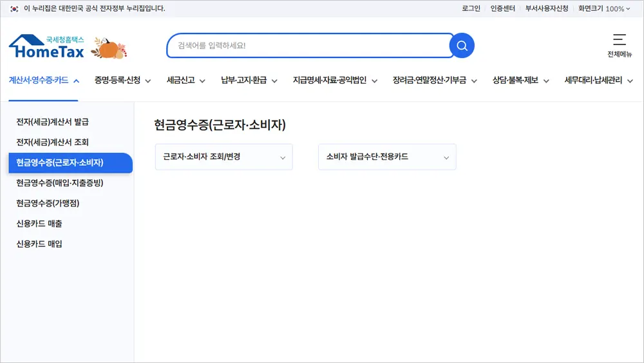
Task: Expand the 근로자·소비자 조회/변경 dropdown
Action: (224, 157)
